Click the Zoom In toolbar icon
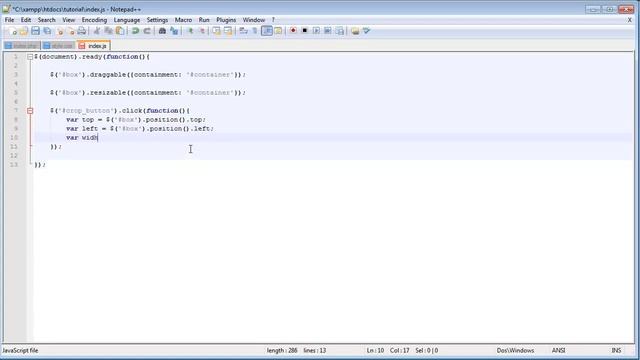 click(x=190, y=31)
